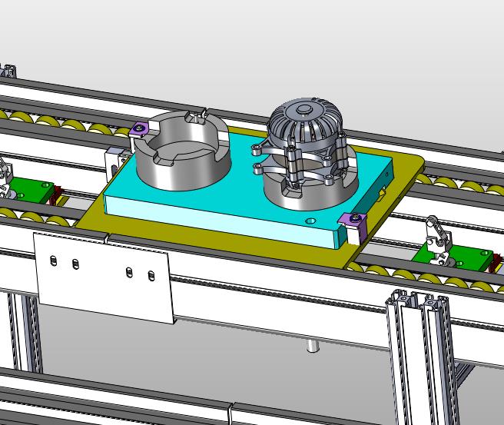This screenshot has height=425, width=504.
Task: Click the purple corner bracket beside empty holder
Action: [139, 129]
